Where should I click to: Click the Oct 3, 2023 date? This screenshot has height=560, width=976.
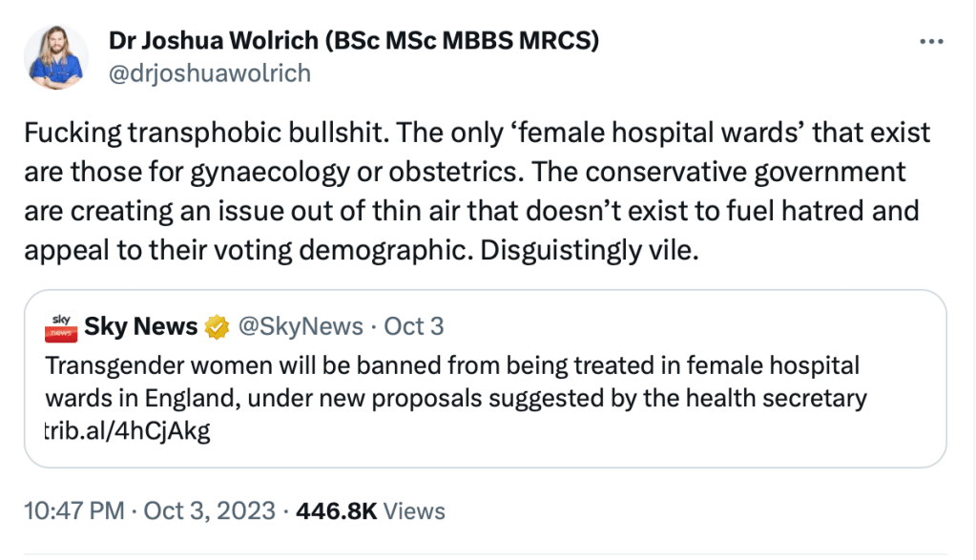210,510
